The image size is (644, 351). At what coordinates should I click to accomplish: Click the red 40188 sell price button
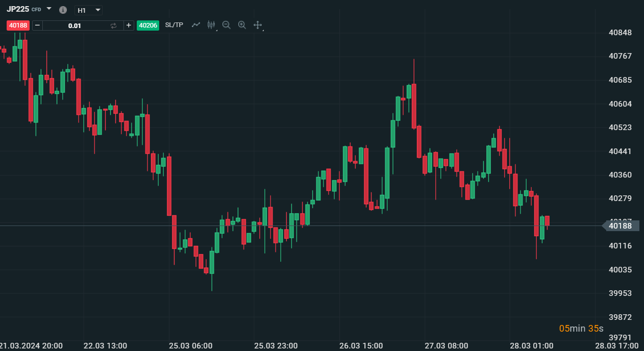click(18, 25)
